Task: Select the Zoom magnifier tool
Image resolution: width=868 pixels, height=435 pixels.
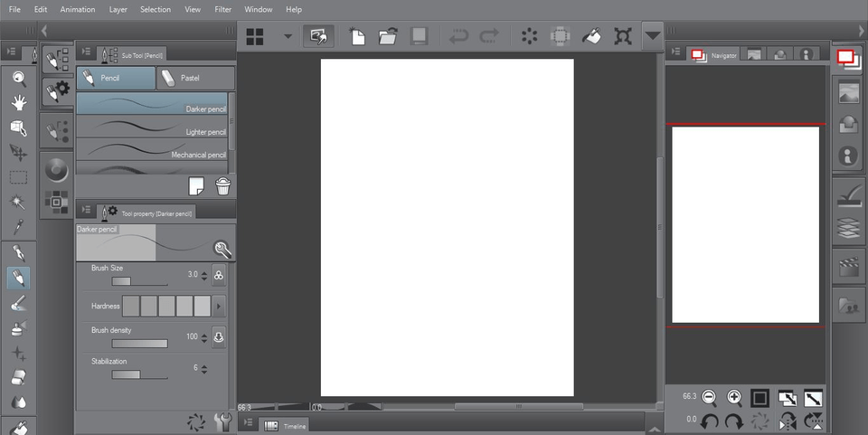Action: pos(19,79)
